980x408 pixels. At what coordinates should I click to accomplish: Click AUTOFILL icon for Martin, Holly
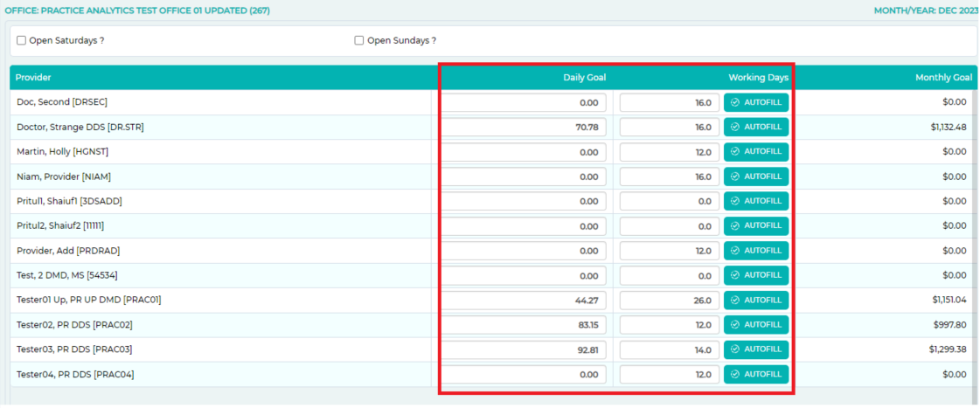735,152
